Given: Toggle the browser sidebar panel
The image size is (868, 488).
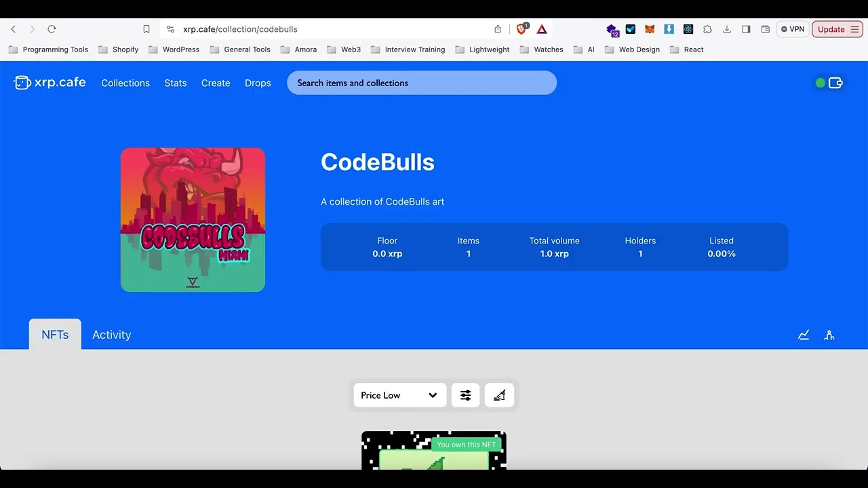Looking at the screenshot, I should point(746,29).
